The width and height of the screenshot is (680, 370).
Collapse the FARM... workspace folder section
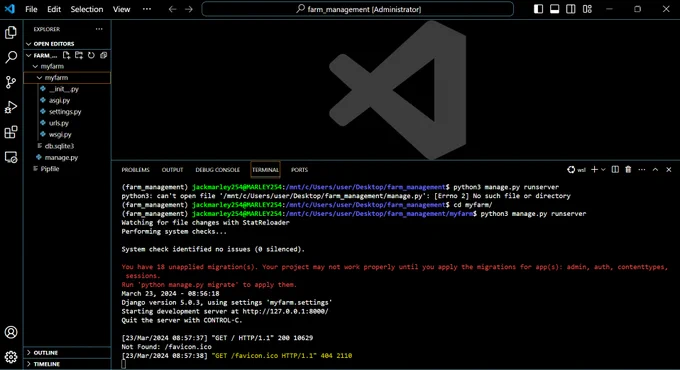pyautogui.click(x=41, y=55)
